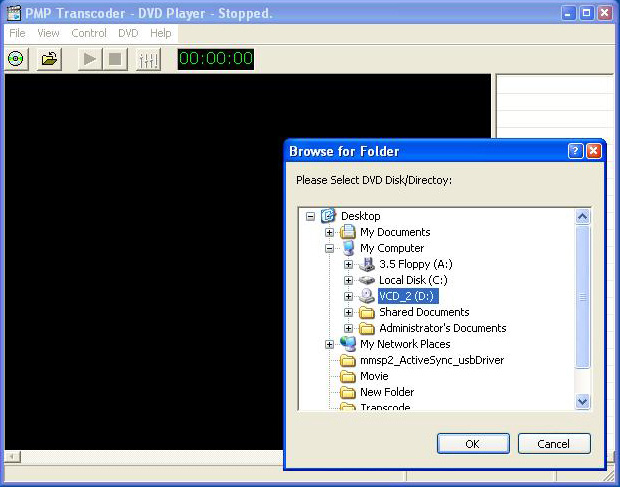Viewport: 620px width, 487px height.
Task: Click the PMP Transcoder title bar app icon
Action: (13, 13)
